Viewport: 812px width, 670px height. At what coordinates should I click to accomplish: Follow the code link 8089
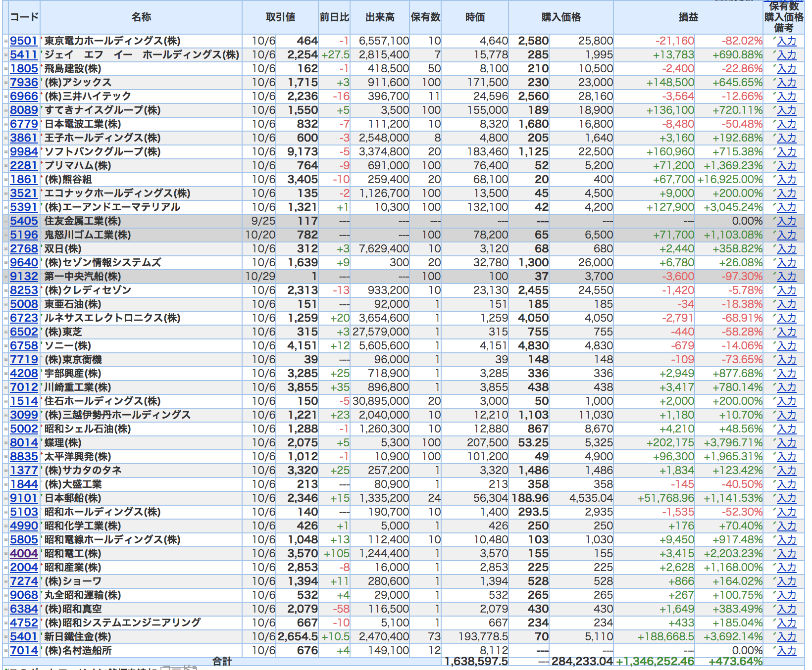click(24, 110)
